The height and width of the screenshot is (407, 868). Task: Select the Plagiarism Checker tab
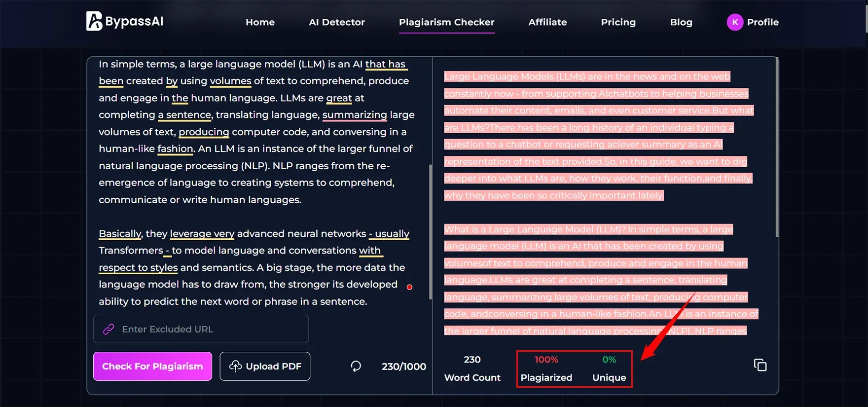coord(446,22)
